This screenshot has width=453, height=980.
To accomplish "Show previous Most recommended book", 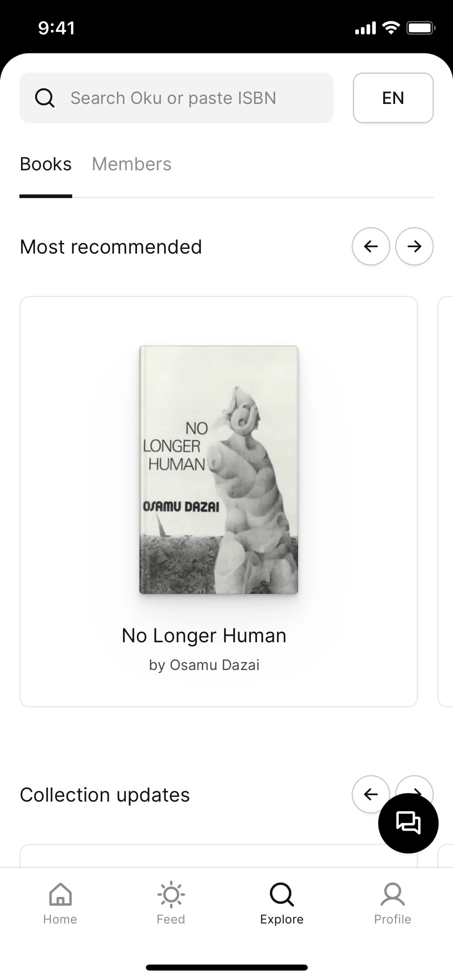I will (371, 247).
